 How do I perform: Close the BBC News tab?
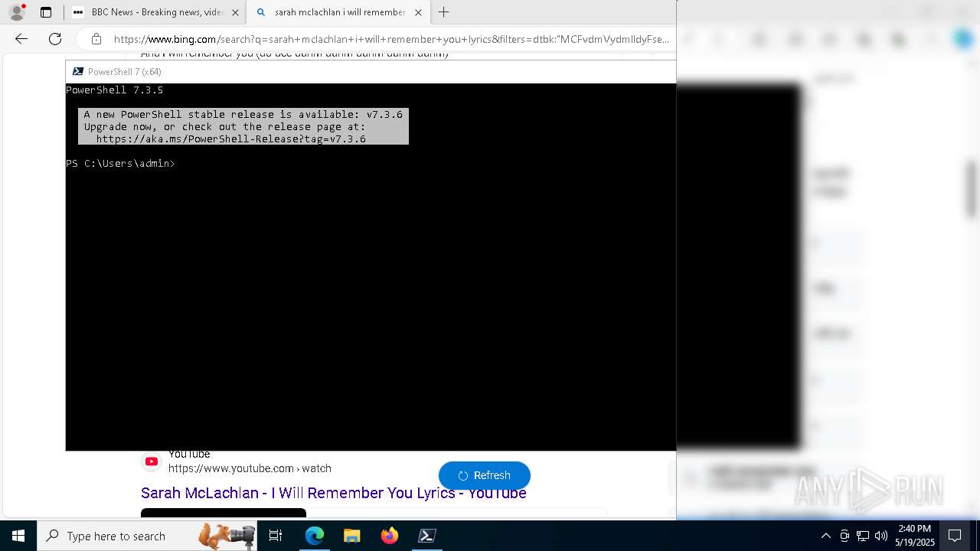[235, 12]
